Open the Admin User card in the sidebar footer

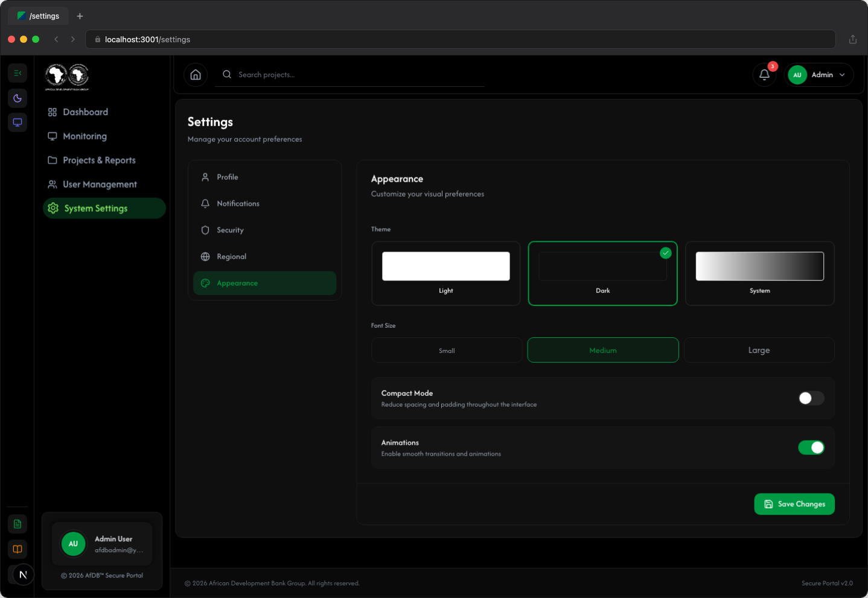click(102, 544)
